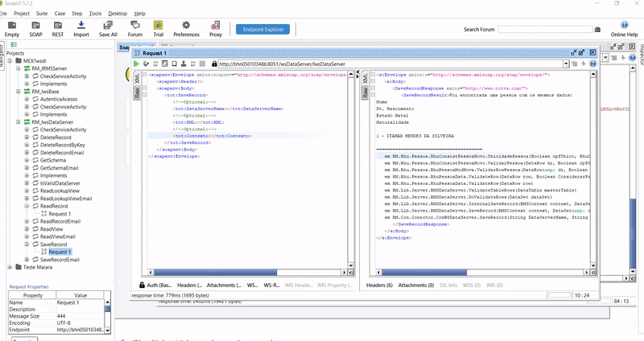
Task: Open the dropdown in background window toolbar
Action: coord(605,58)
